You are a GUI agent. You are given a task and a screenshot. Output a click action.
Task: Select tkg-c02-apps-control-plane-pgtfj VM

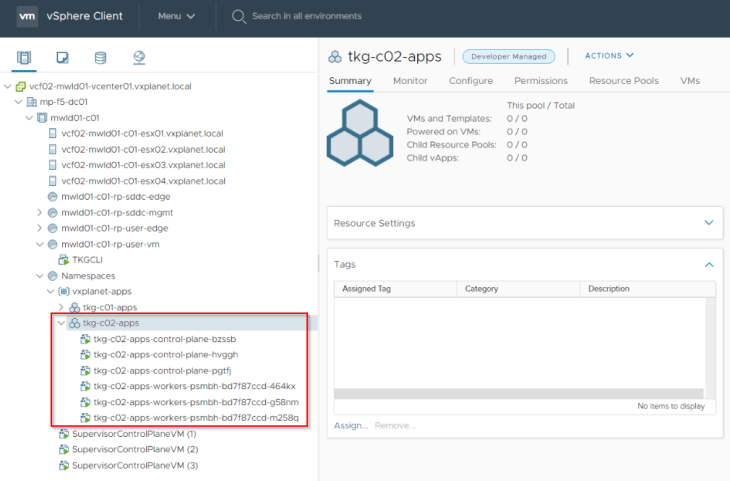pos(162,371)
